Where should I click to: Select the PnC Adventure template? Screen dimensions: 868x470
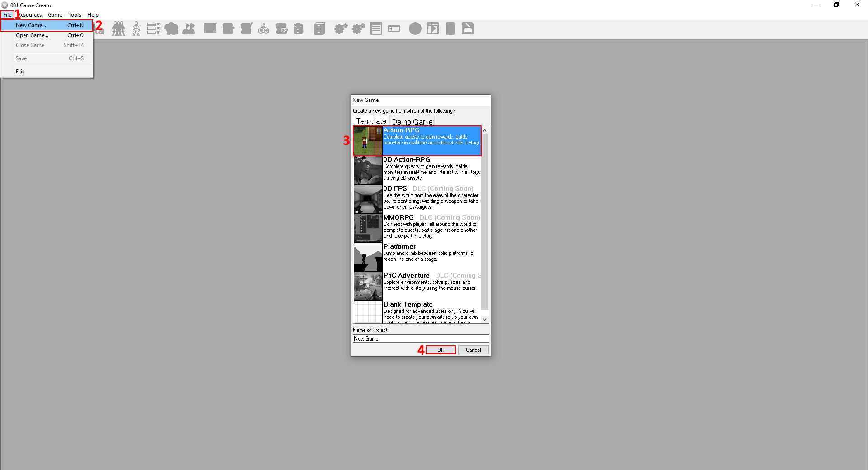417,286
